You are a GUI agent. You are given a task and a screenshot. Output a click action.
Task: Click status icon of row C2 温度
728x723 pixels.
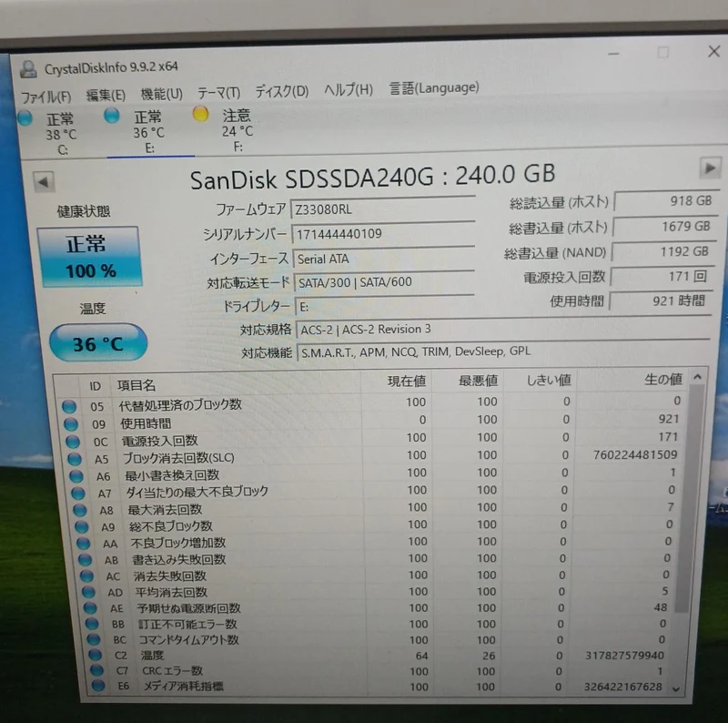pyautogui.click(x=96, y=655)
